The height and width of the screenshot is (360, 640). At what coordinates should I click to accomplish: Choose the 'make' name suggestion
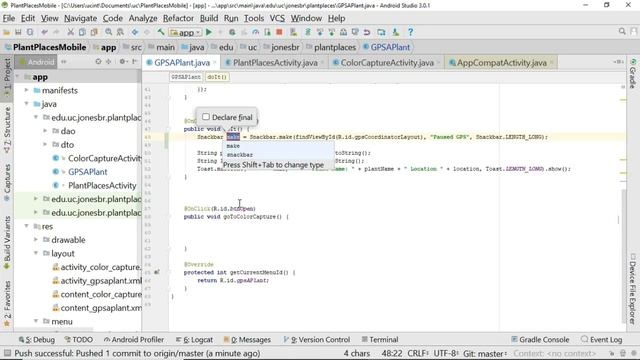(x=278, y=146)
